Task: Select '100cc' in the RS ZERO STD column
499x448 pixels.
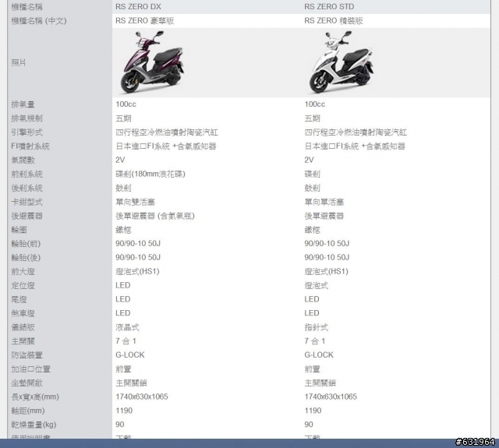Action: pyautogui.click(x=314, y=104)
